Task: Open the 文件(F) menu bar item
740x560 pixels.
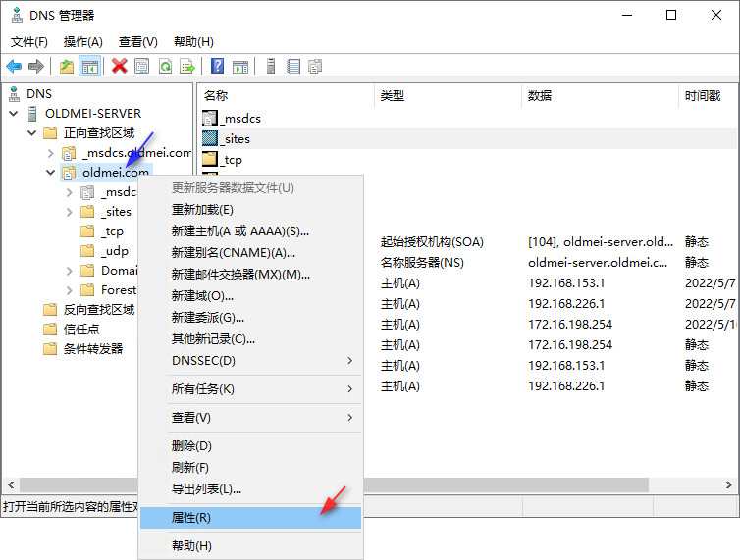Action: [x=29, y=42]
